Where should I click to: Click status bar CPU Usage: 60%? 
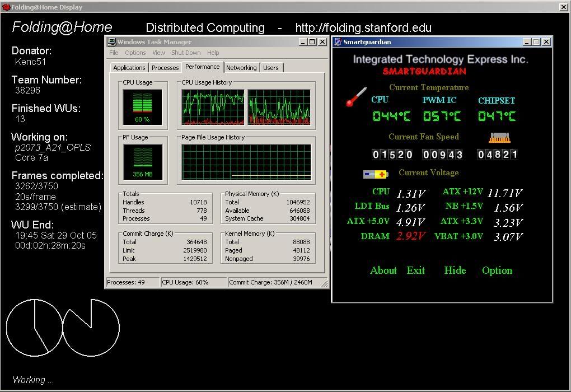[194, 282]
